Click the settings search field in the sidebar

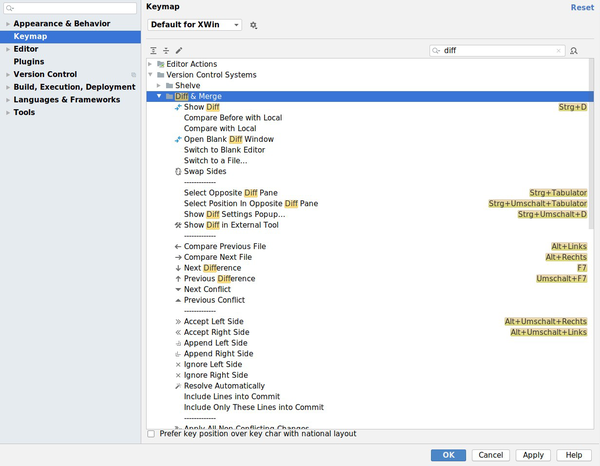tap(70, 8)
